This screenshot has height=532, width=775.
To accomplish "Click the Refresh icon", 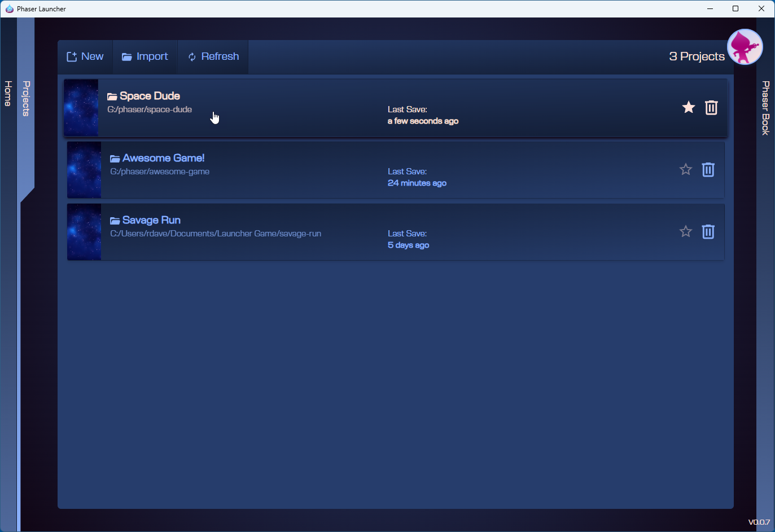I will pyautogui.click(x=191, y=56).
